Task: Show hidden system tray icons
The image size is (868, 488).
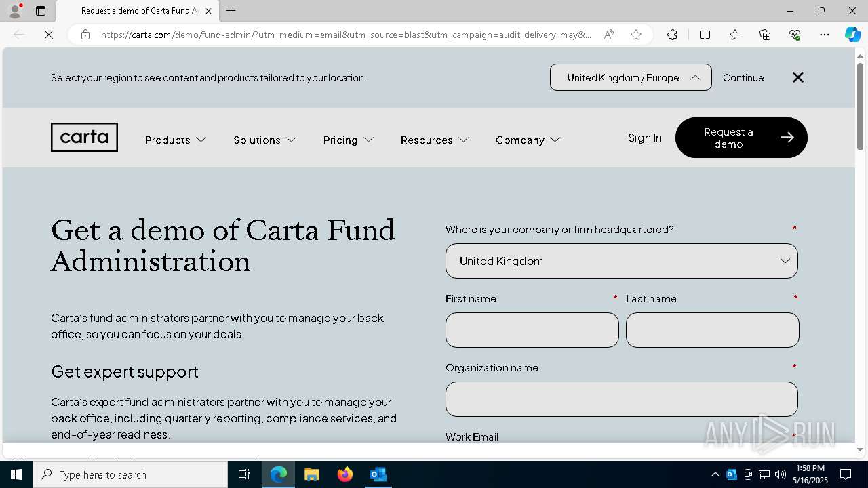Action: pyautogui.click(x=715, y=474)
